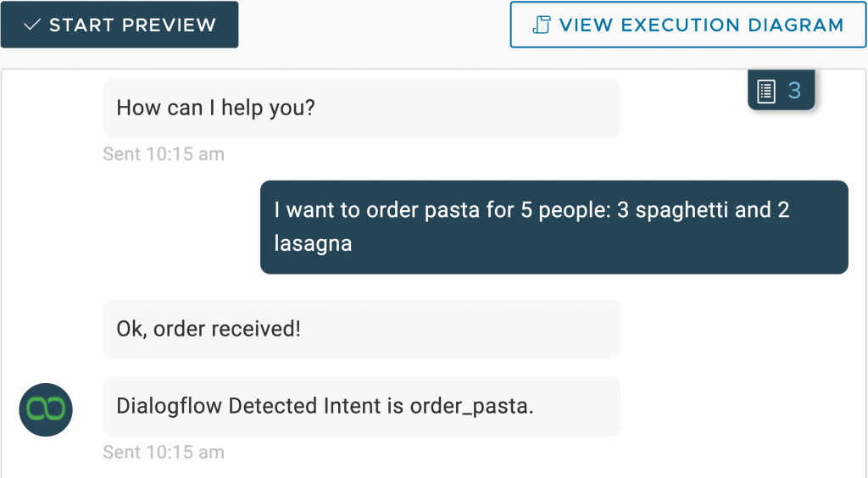Click the 'order_pasta' intent text
Screen dimensions: 868x478
point(471,406)
